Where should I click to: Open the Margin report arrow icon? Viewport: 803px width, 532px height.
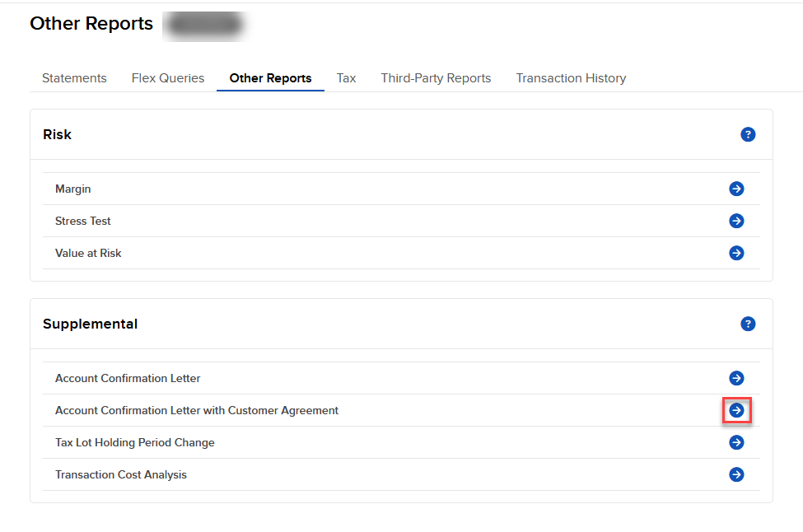pos(736,188)
